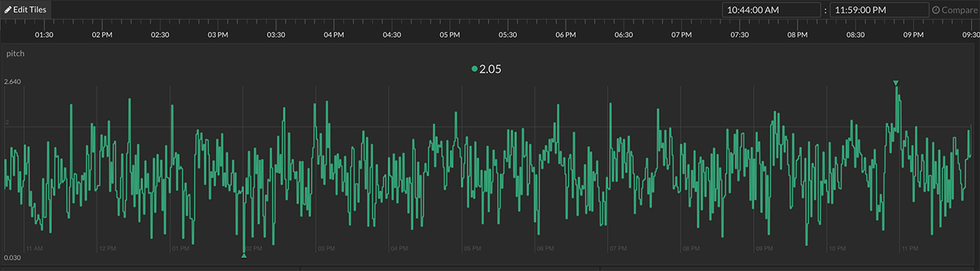Click the clock icon next to Compare
The height and width of the screenshot is (271, 980).
point(936,11)
